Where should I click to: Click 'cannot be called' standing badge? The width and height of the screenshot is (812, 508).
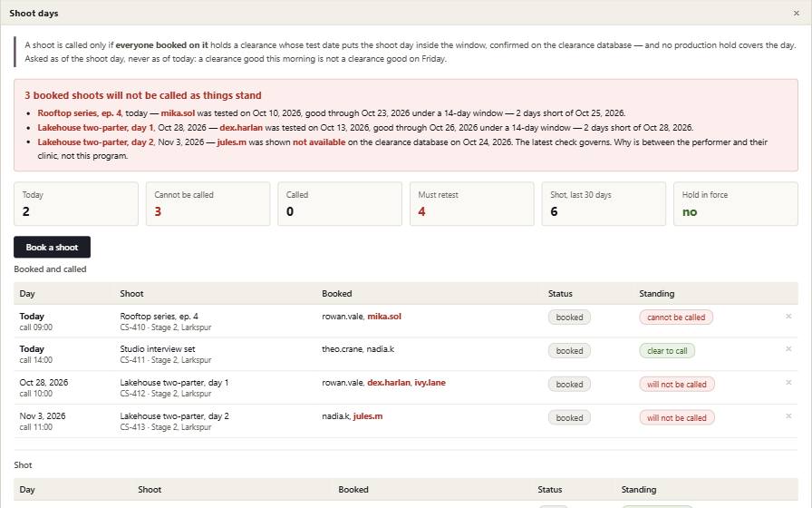point(676,317)
